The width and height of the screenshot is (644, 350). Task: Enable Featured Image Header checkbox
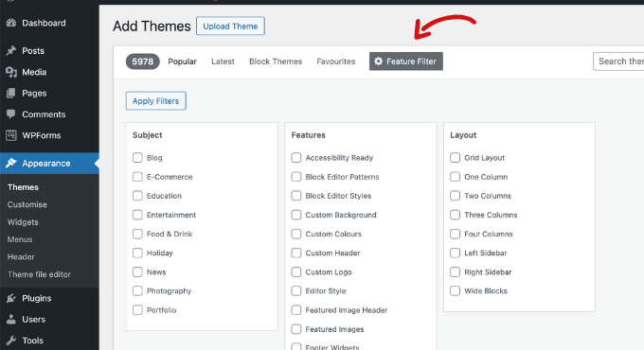[296, 309]
